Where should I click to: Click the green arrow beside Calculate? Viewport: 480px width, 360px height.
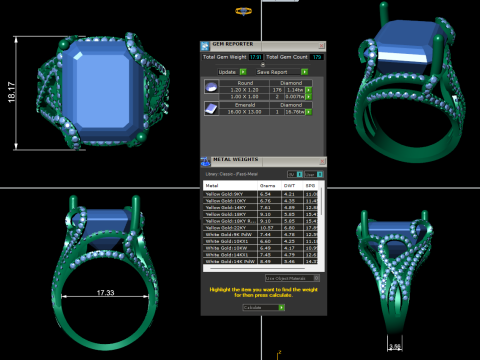point(282,307)
